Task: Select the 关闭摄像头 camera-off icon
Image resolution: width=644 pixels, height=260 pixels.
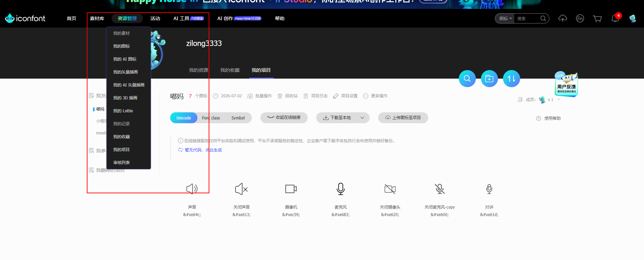Action: point(390,189)
